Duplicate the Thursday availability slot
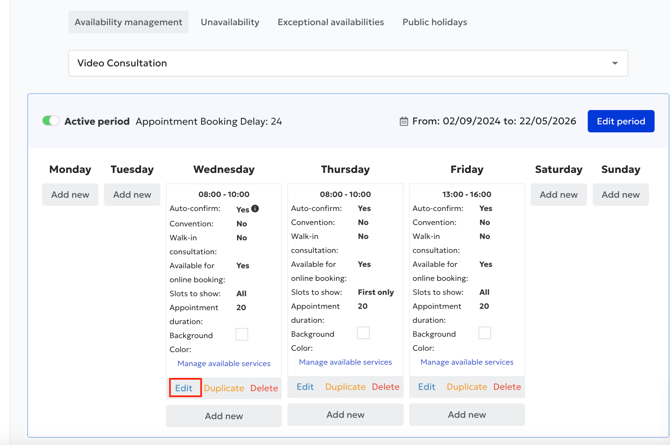 point(345,387)
